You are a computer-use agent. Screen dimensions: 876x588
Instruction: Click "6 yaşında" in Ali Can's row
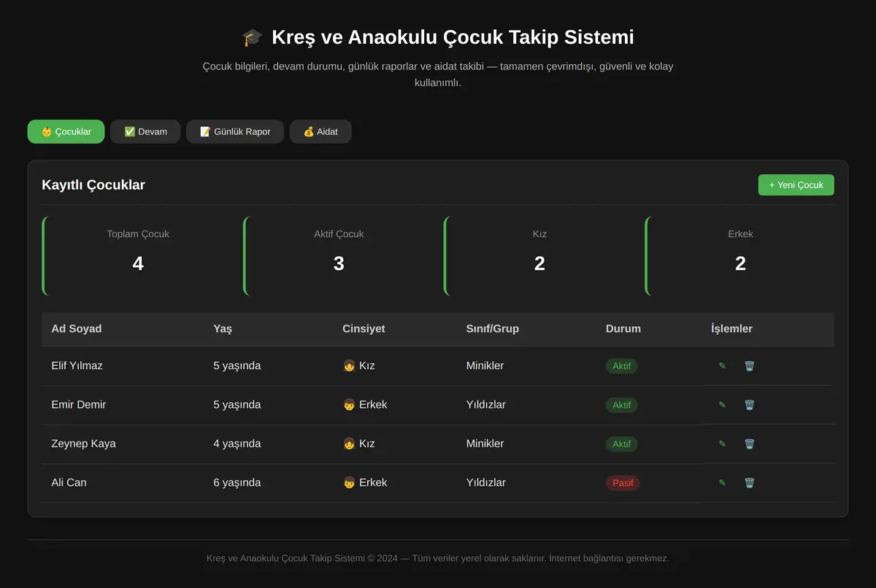point(237,483)
